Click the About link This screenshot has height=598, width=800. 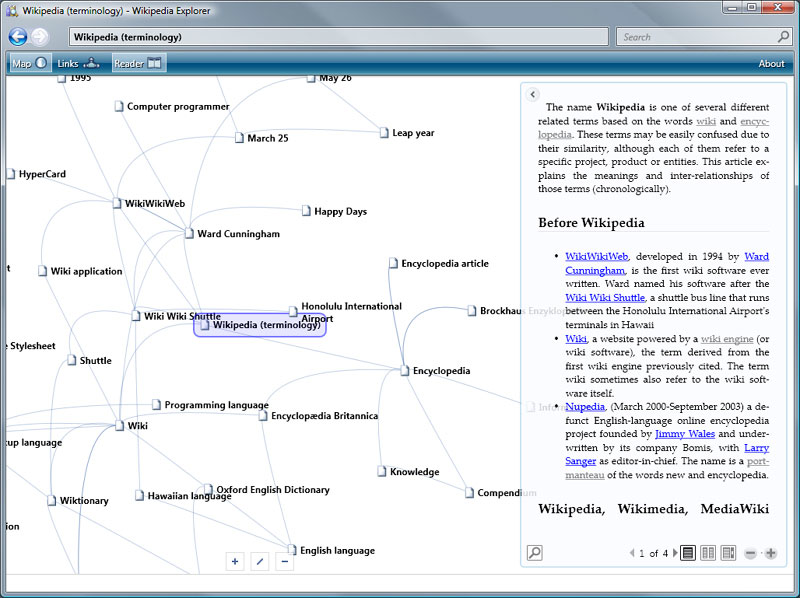coord(771,63)
